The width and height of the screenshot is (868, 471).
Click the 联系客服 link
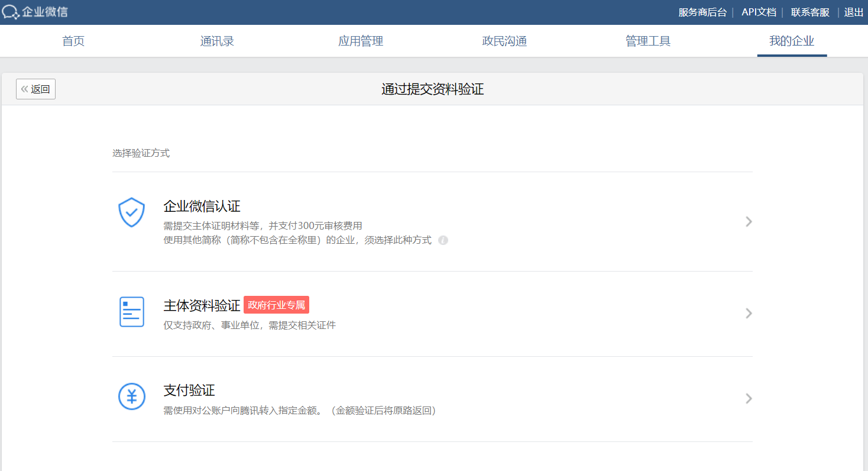click(810, 12)
